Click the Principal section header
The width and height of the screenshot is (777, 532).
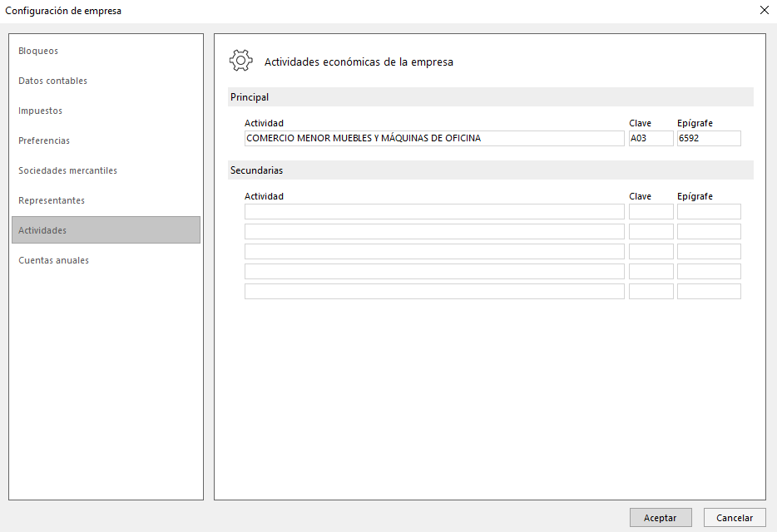(491, 97)
